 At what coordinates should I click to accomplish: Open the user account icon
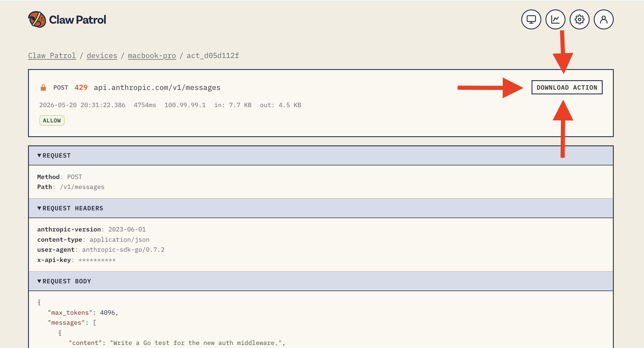[x=603, y=19]
